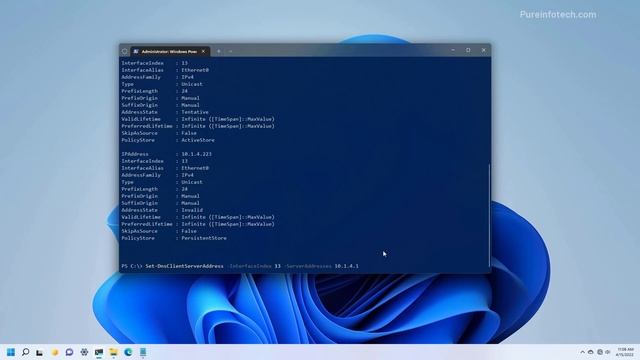Image resolution: width=640 pixels, height=360 pixels.
Task: Click the Set-DnsClientServerAddress command text
Action: coord(184,266)
